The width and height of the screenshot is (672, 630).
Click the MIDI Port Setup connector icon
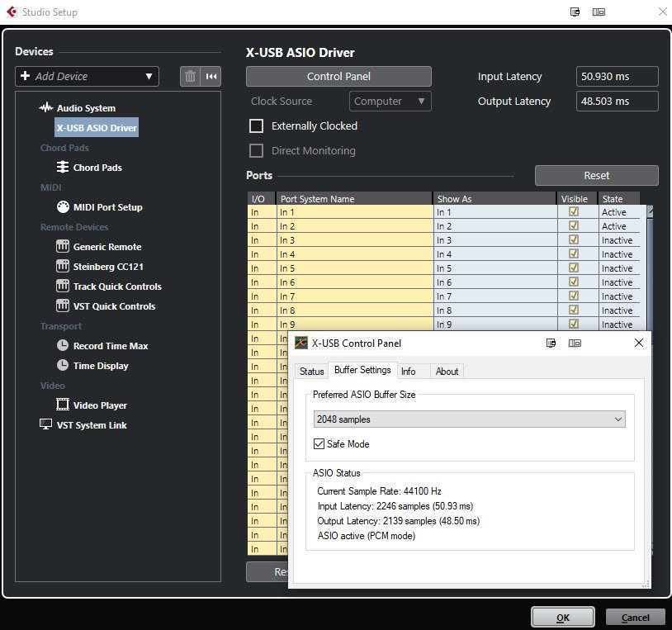click(63, 207)
